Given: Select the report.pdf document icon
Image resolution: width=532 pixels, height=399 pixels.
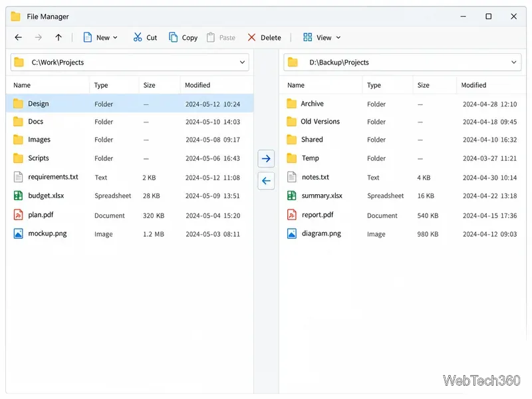Looking at the screenshot, I should (291, 214).
